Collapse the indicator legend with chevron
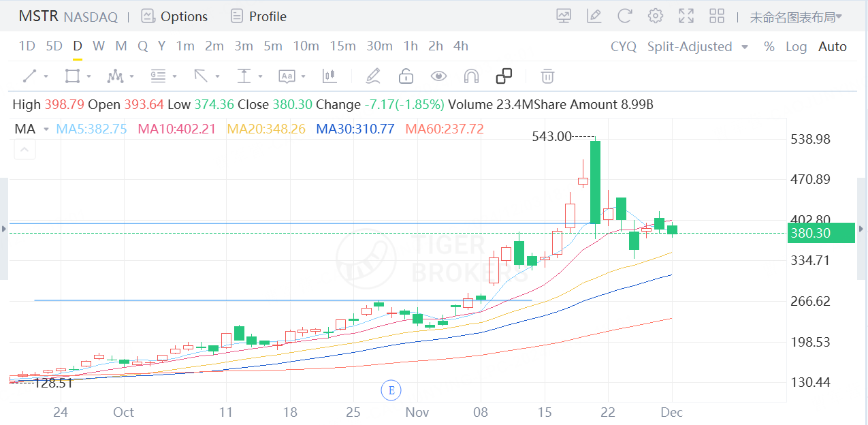The width and height of the screenshot is (868, 425). 25,149
